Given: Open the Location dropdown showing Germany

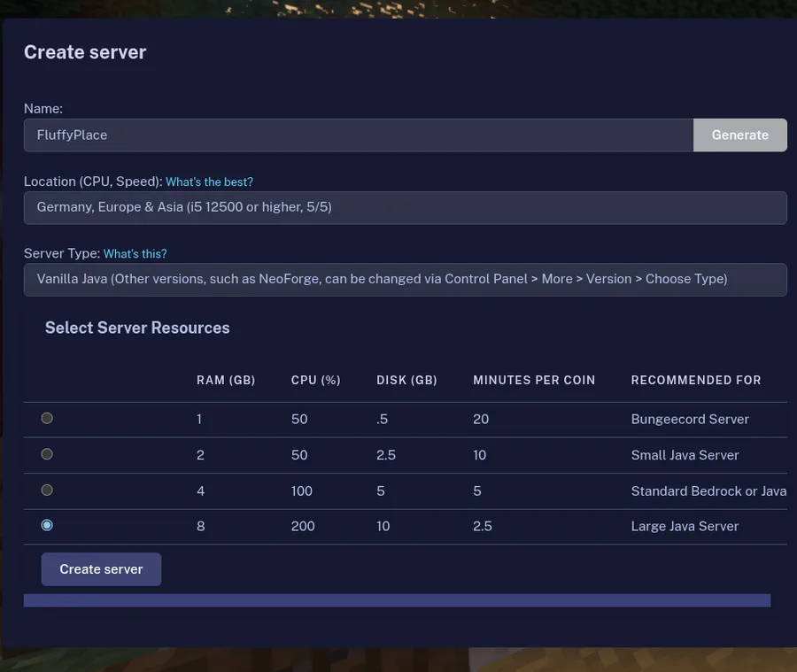Looking at the screenshot, I should pyautogui.click(x=405, y=207).
